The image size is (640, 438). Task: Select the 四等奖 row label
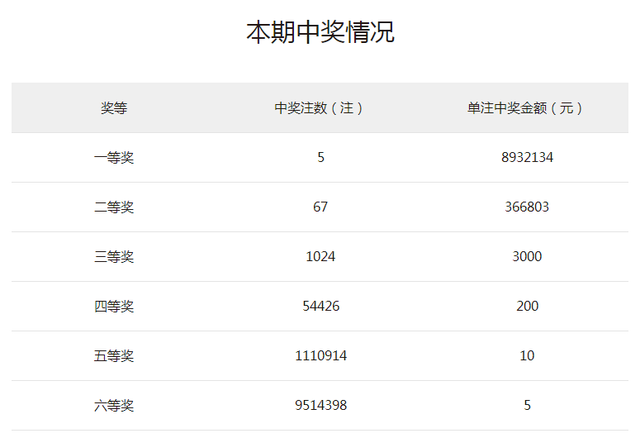click(114, 306)
